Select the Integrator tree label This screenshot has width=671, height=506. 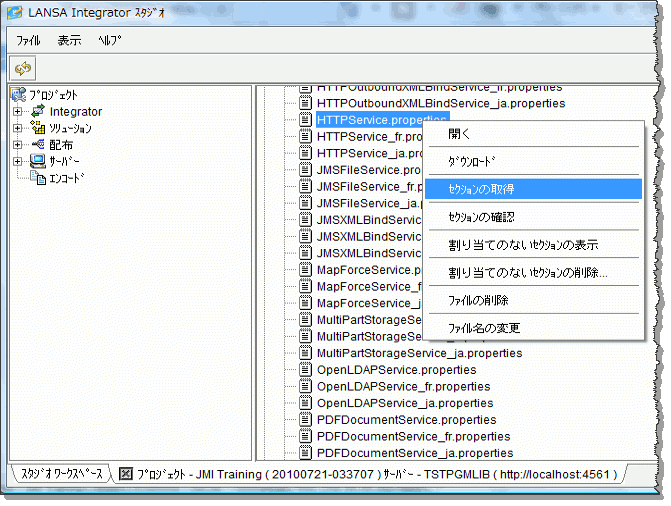[76, 112]
